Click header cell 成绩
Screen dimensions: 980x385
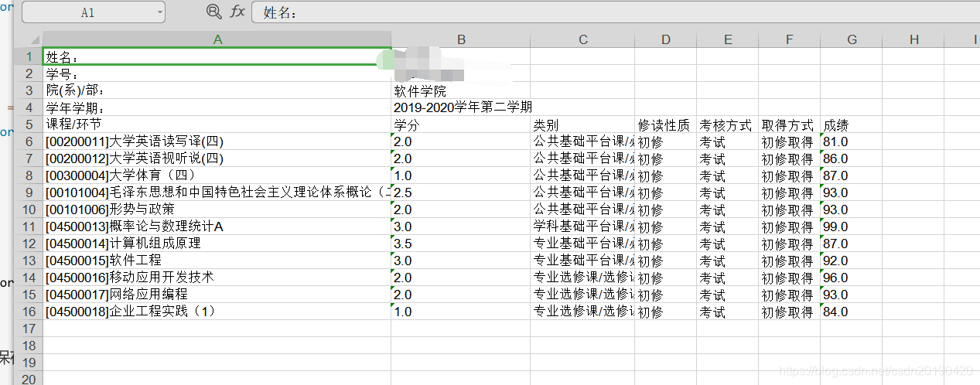pos(852,124)
